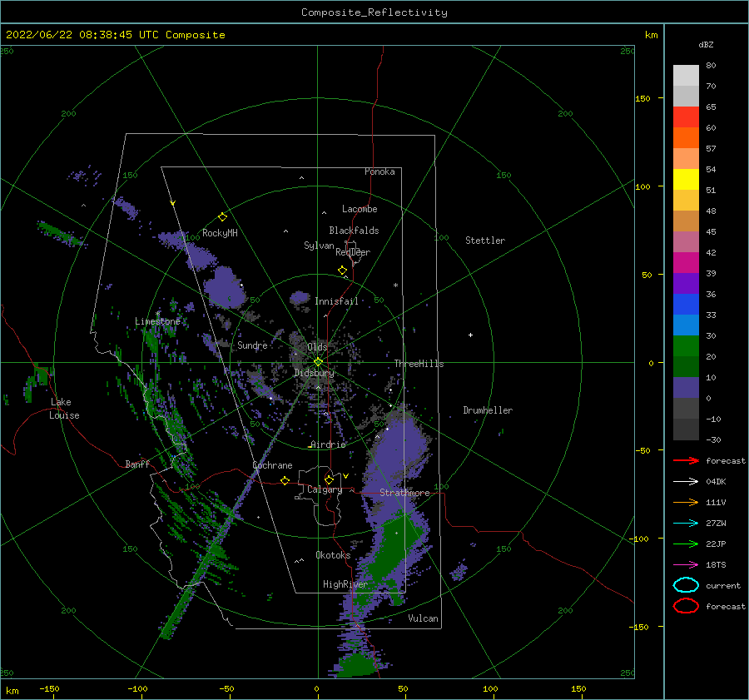Image resolution: width=749 pixels, height=700 pixels.
Task: Click the Olds label near radar center
Action: (x=317, y=347)
